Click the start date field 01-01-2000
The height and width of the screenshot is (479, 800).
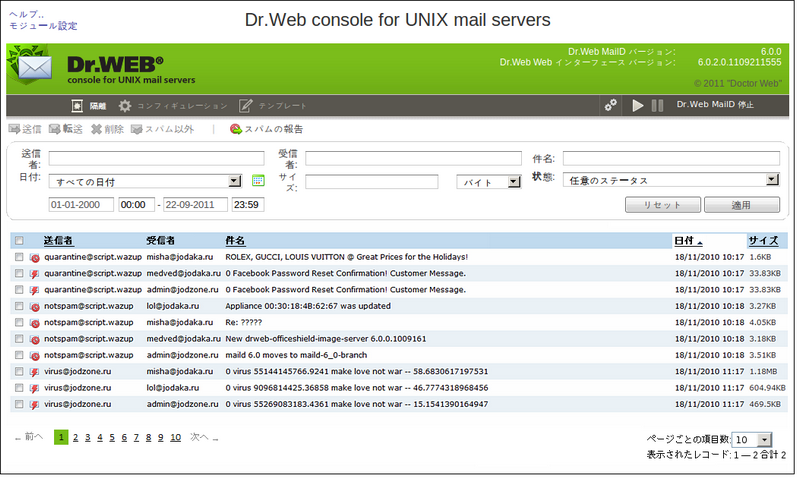81,205
